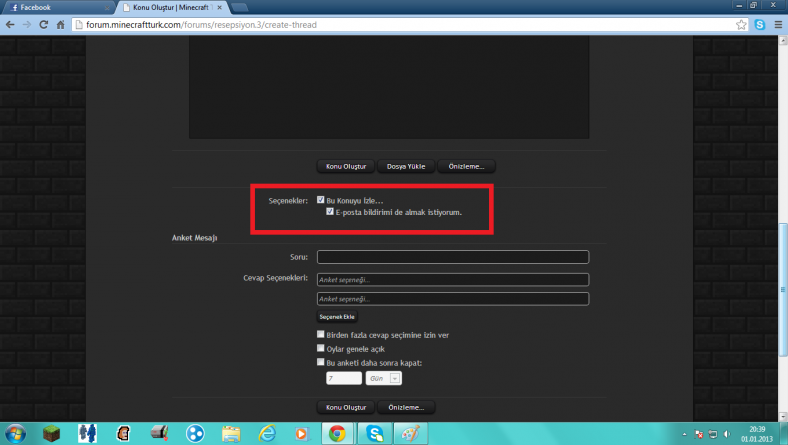788x445 pixels.
Task: Open the Chrome menu icon
Action: click(778, 25)
